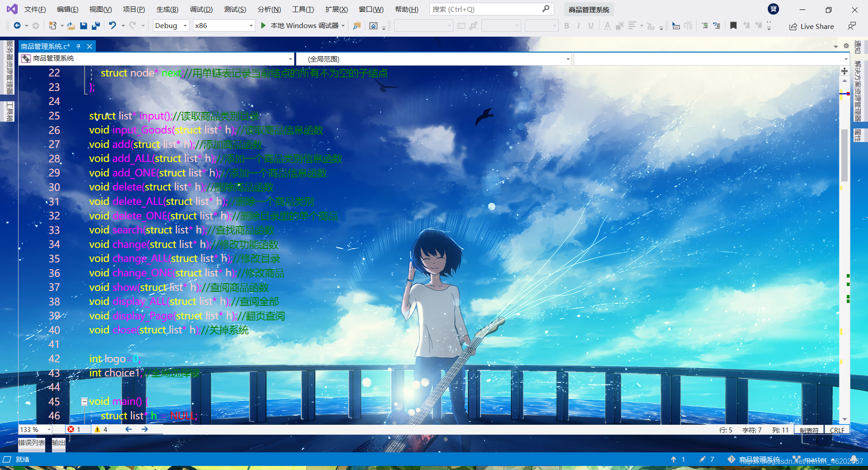Open the debugger target dropdown arrow
Image resolution: width=868 pixels, height=470 pixels.
coord(343,26)
